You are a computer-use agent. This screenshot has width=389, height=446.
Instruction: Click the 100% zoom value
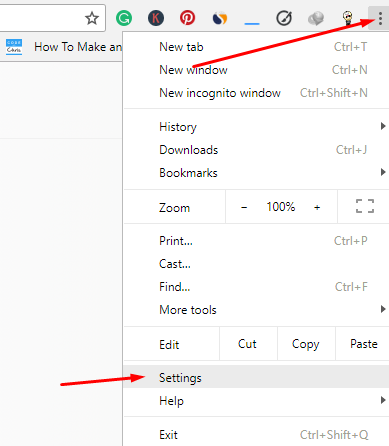[x=281, y=207]
